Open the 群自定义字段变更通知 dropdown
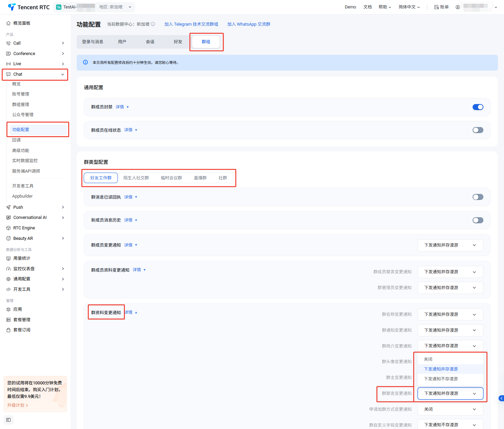The height and width of the screenshot is (429, 504). pyautogui.click(x=450, y=424)
